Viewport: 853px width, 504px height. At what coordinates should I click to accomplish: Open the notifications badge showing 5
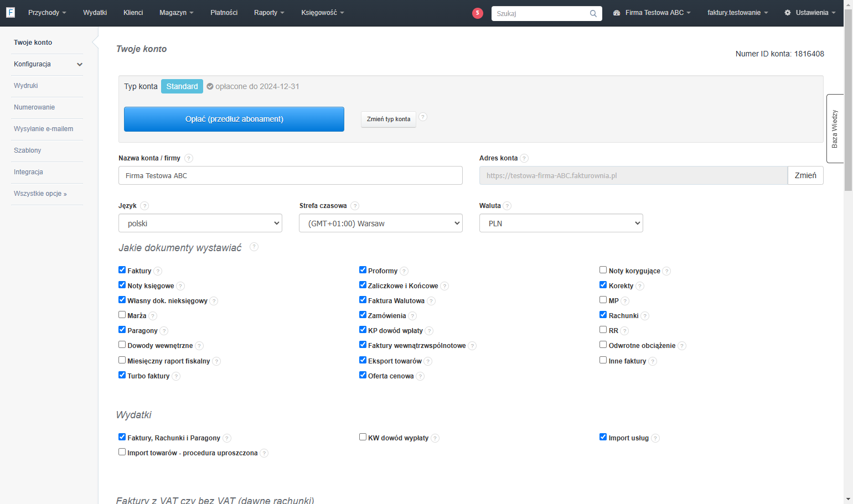pos(478,13)
